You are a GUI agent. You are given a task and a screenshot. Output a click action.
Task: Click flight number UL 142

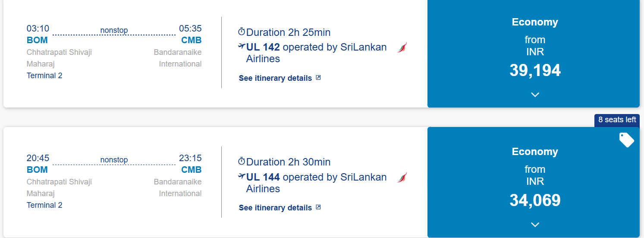(x=263, y=47)
